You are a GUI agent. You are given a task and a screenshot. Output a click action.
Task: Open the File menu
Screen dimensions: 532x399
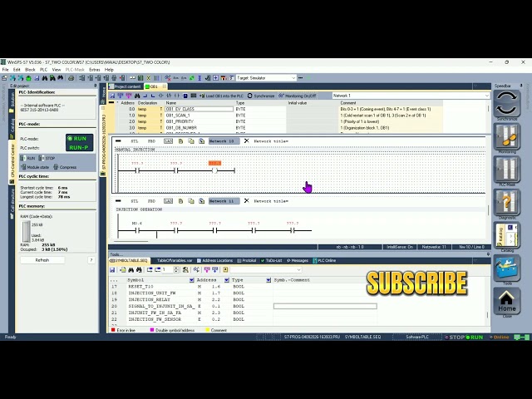(x=6, y=70)
